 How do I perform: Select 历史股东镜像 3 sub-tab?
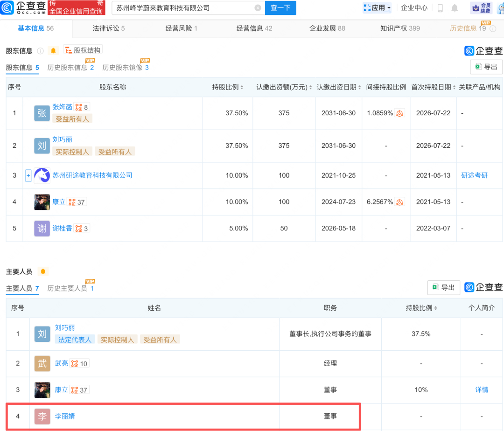tap(126, 68)
